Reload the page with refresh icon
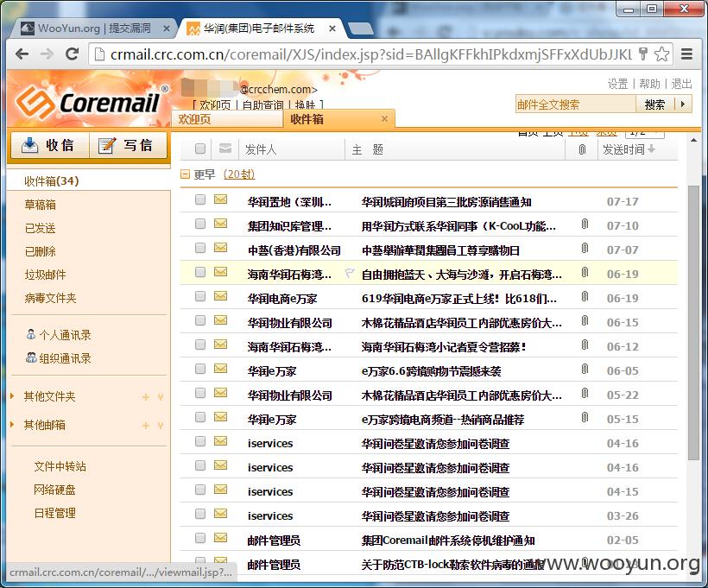 (x=73, y=54)
